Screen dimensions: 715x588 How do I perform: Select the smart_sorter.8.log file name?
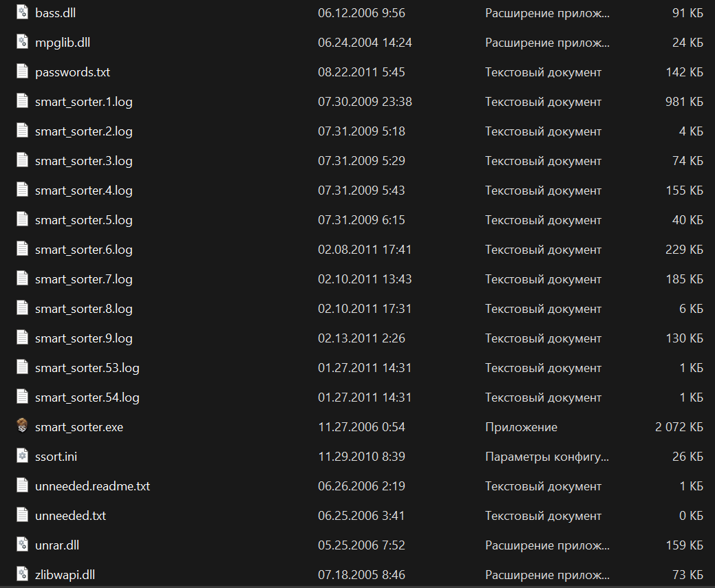[x=84, y=309]
